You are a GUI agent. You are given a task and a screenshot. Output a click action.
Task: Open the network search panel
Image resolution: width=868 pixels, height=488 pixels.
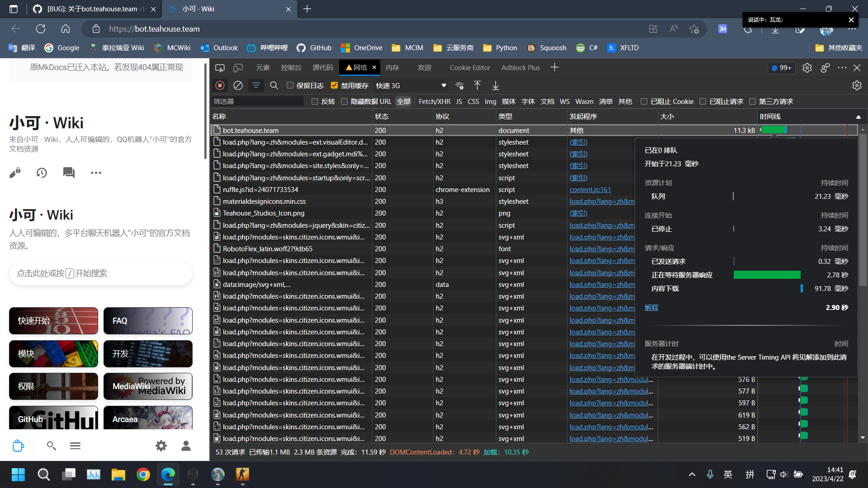click(x=274, y=85)
